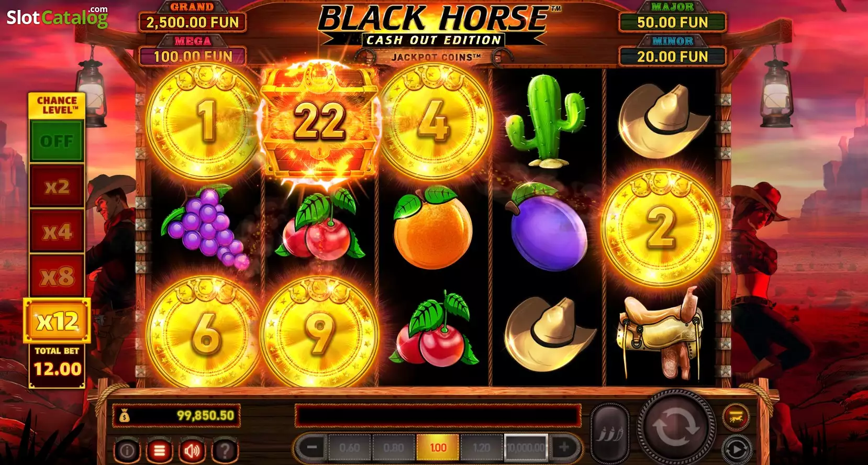Viewport: 868px width, 465px height.
Task: Increase bet with the plus button
Action: tap(564, 447)
